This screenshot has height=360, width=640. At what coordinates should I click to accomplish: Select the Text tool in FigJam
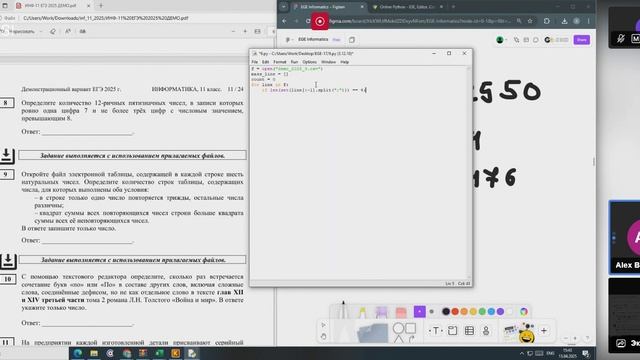pos(436,331)
